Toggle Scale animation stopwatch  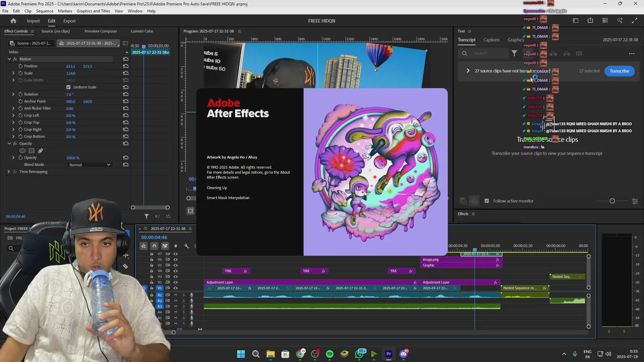pos(20,73)
